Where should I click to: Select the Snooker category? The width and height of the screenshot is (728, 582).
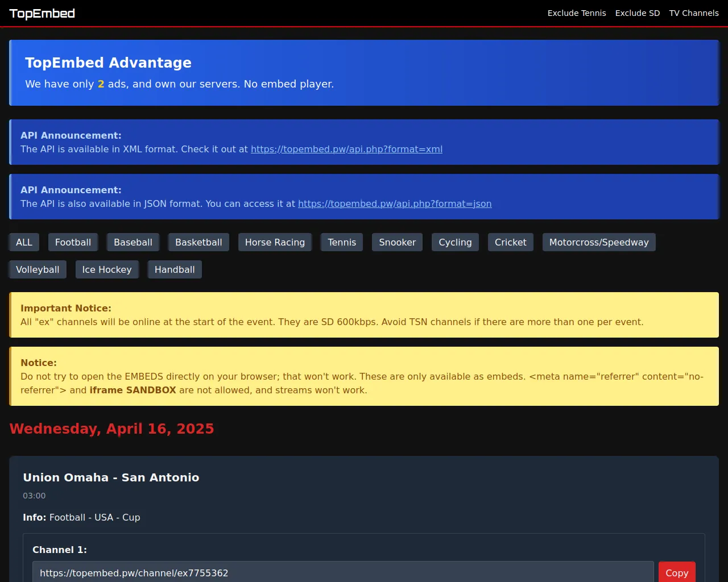[397, 242]
